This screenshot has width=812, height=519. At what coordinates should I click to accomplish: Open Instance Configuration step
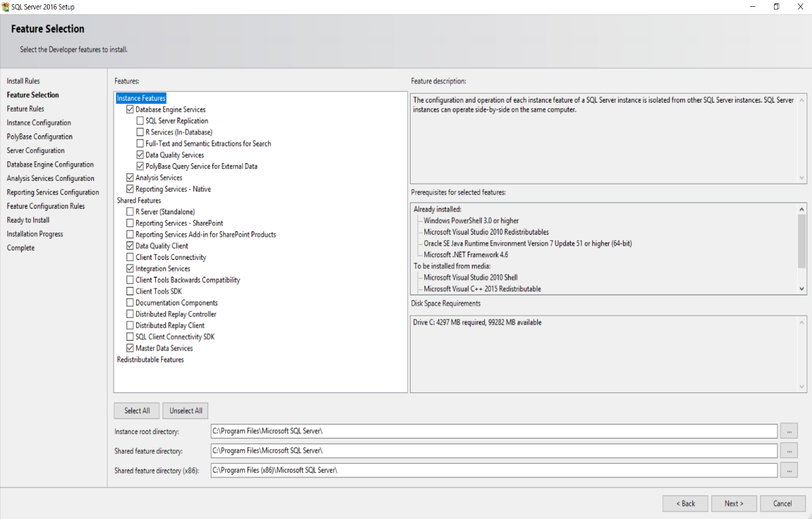[x=39, y=122]
